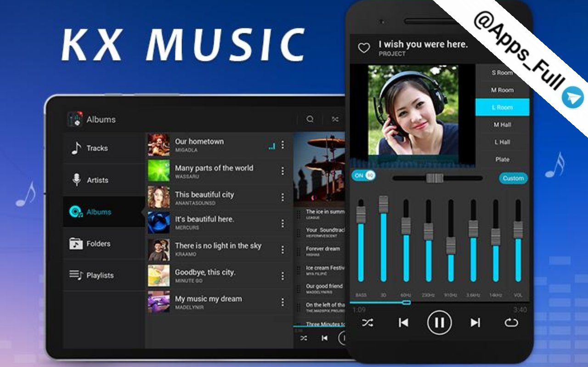This screenshot has height=367, width=588.
Task: Select the L Room reverb preset
Action: (x=502, y=107)
